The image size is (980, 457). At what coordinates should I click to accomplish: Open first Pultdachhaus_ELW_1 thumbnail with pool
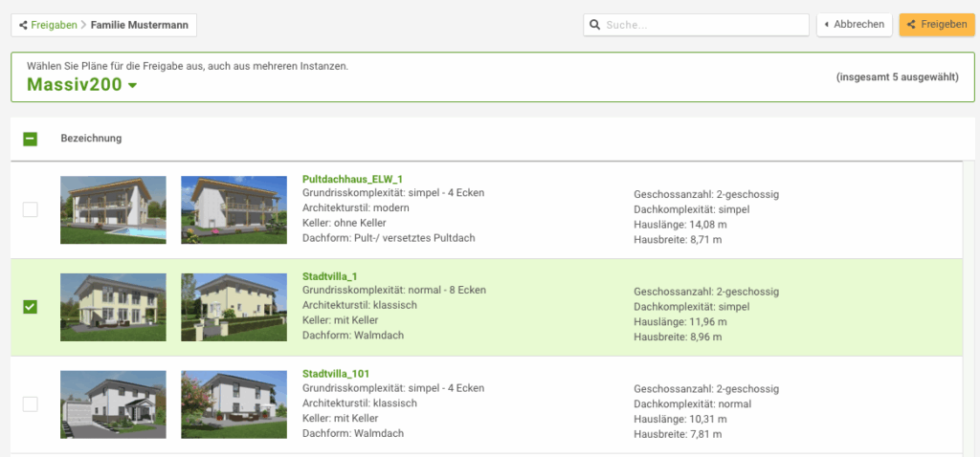coord(113,209)
